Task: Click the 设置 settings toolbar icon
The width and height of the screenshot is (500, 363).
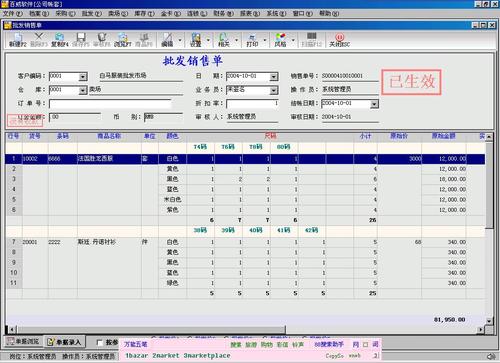Action: point(196,39)
